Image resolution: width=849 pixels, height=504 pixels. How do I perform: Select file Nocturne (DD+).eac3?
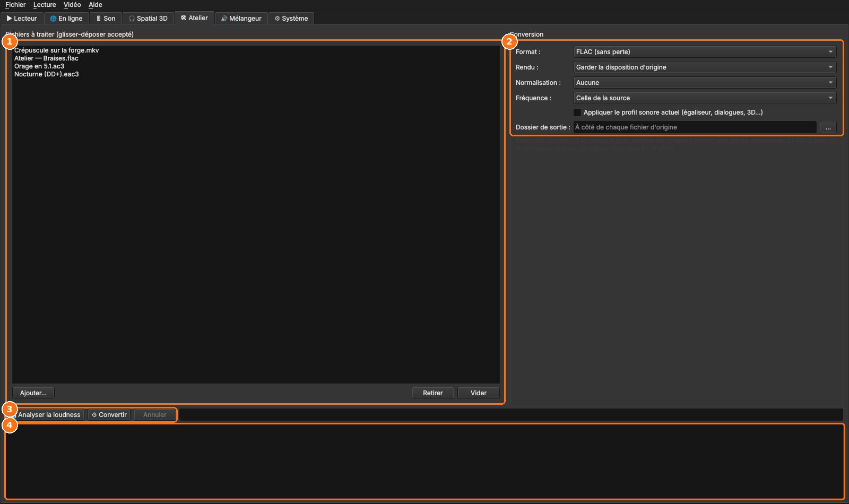[x=256, y=74]
